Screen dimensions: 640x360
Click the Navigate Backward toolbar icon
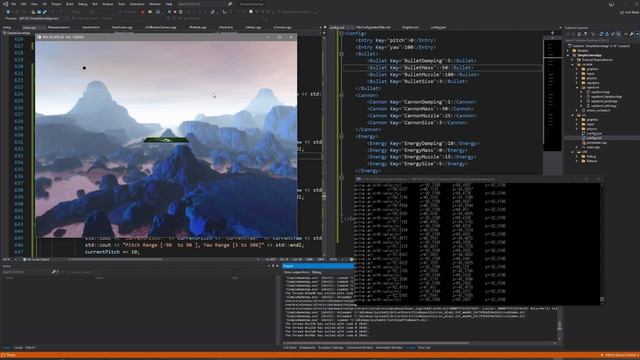[x=8, y=12]
